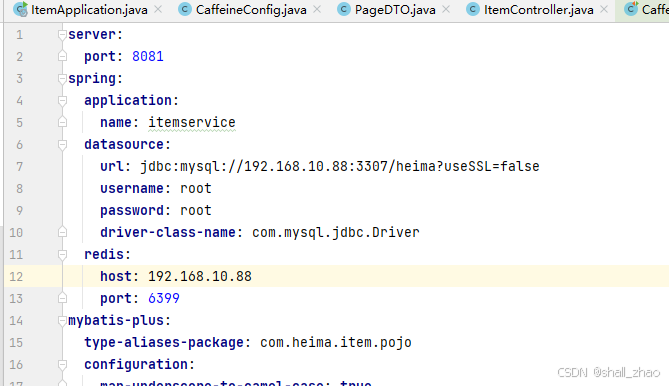Click the fold end marker on line 5
This screenshot has height=386, width=669.
pyautogui.click(x=62, y=122)
